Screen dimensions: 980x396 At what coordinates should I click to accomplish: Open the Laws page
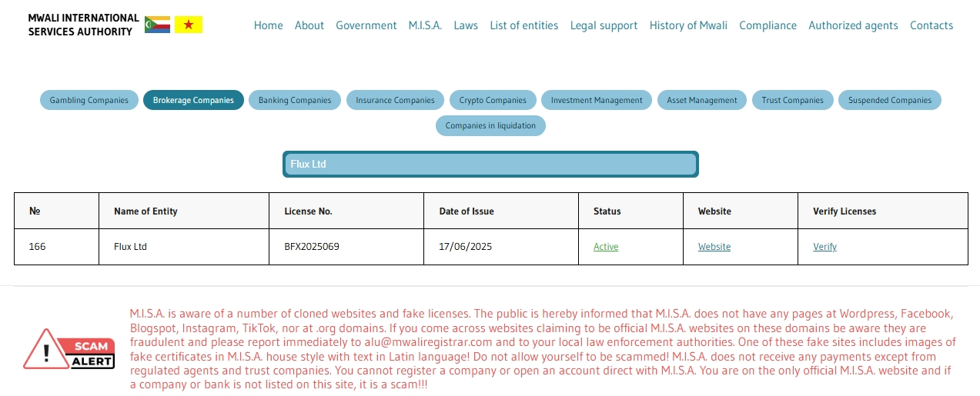[x=466, y=25]
